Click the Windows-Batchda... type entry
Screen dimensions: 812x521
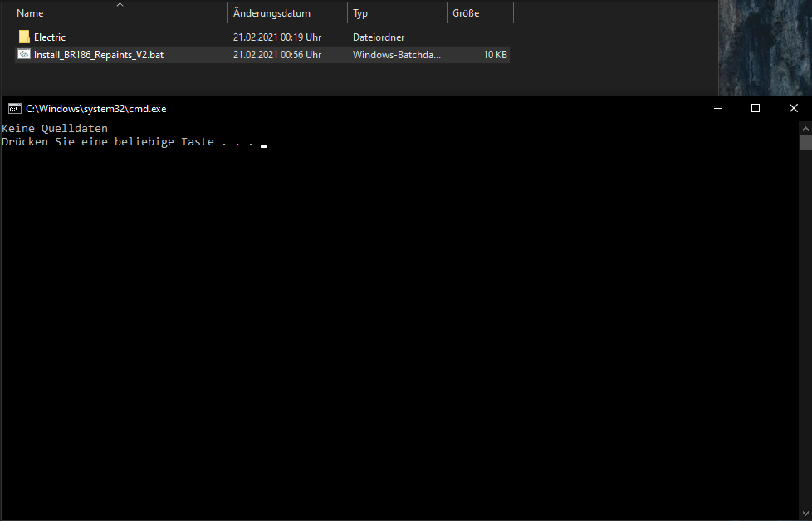(x=397, y=55)
